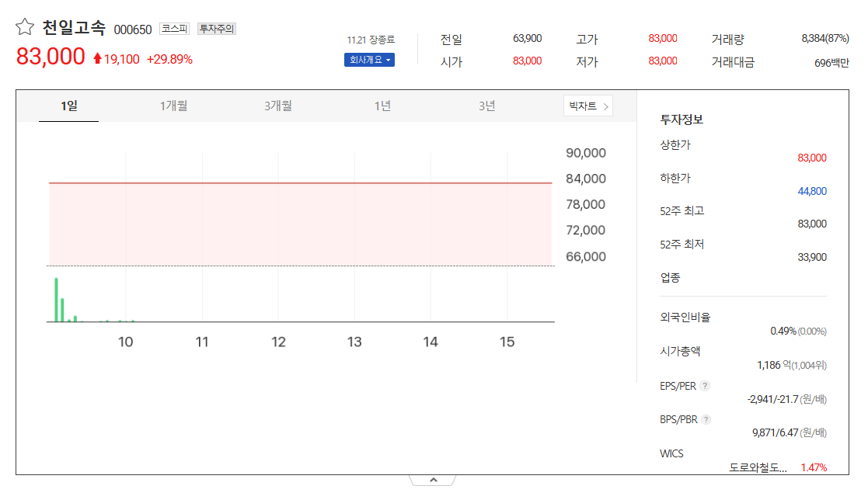The image size is (868, 493).
Task: Click the BPS/PBR value 9,871/6.47
Action: tap(775, 432)
